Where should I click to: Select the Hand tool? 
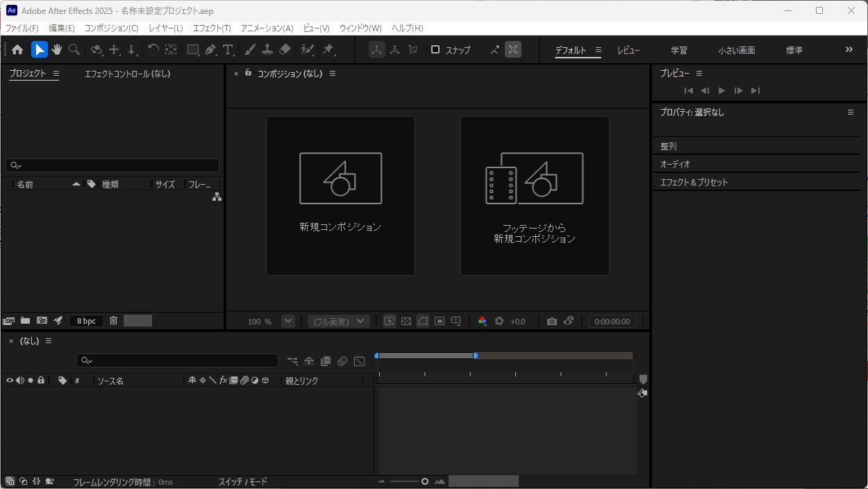point(57,49)
